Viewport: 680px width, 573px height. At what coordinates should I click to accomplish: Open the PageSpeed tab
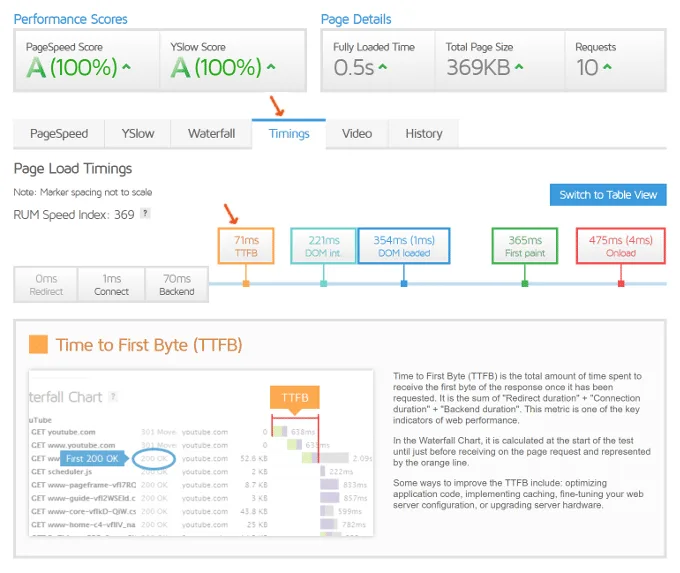point(59,134)
